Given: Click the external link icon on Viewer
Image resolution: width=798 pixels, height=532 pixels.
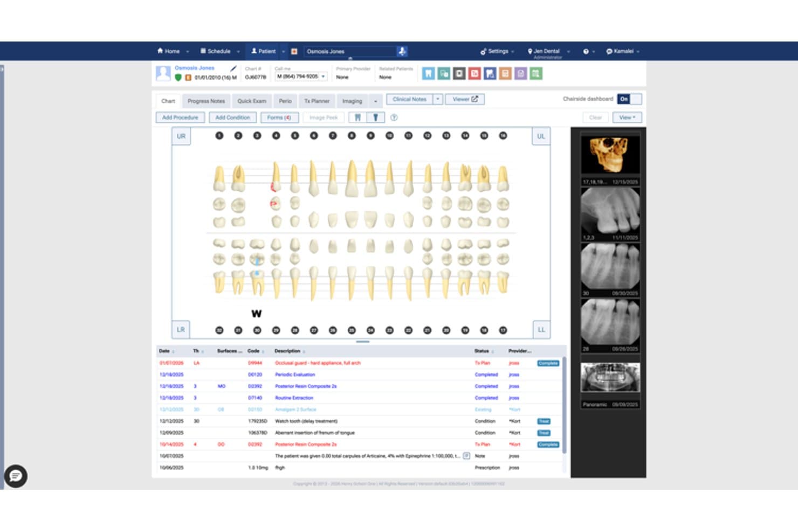Looking at the screenshot, I should 474,99.
